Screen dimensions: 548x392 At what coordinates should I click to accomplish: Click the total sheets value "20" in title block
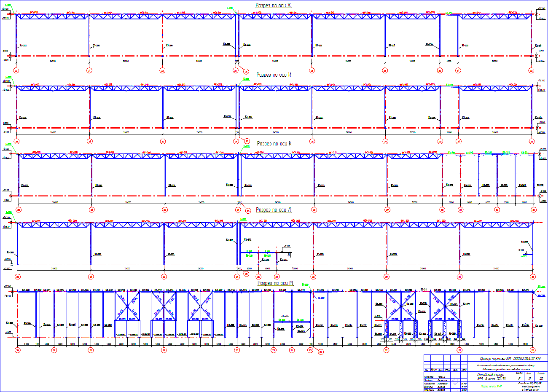[x=541, y=379]
